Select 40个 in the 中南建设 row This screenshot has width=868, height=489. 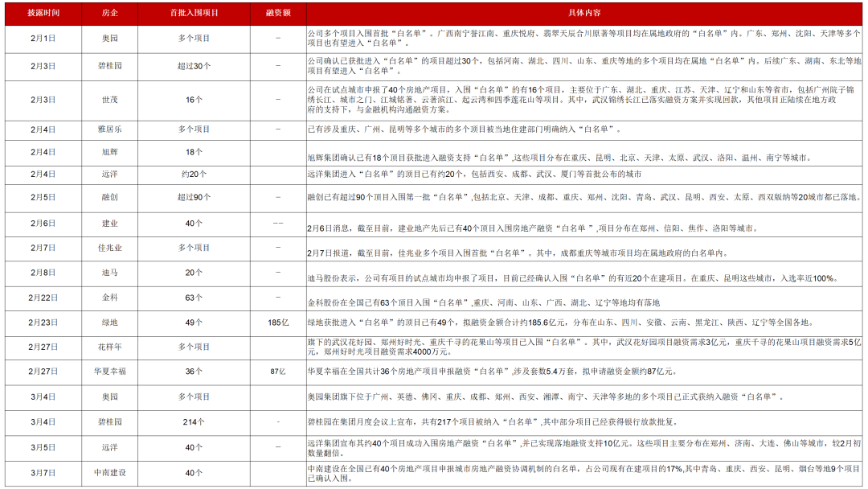tap(194, 473)
